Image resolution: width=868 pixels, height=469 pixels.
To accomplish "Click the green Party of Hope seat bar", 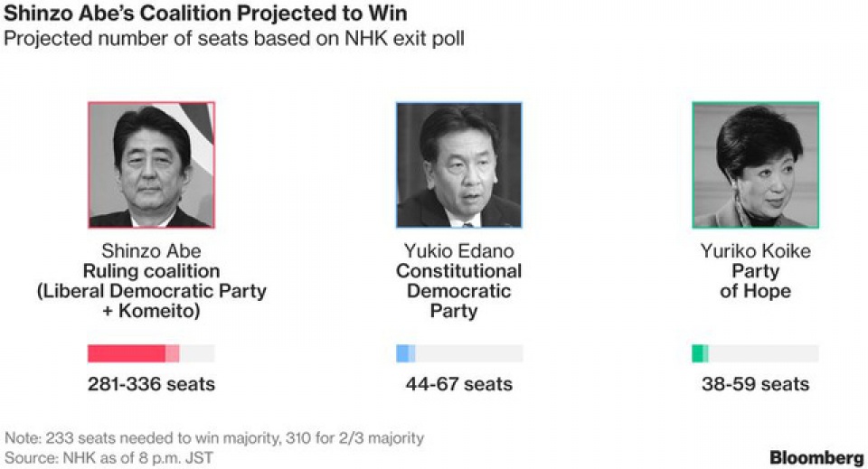I will click(x=698, y=353).
